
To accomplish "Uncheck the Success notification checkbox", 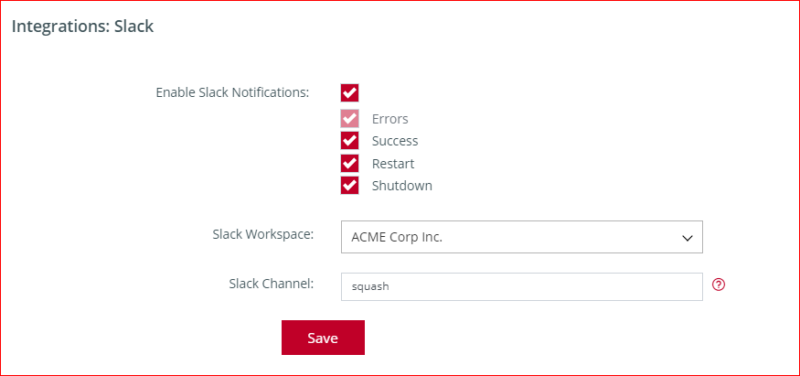I will (x=349, y=141).
